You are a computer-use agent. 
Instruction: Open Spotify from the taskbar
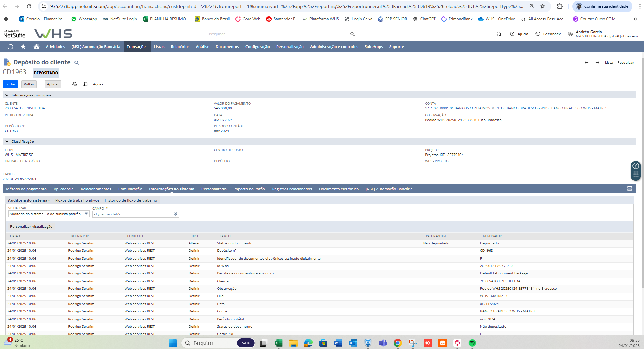tap(472, 343)
